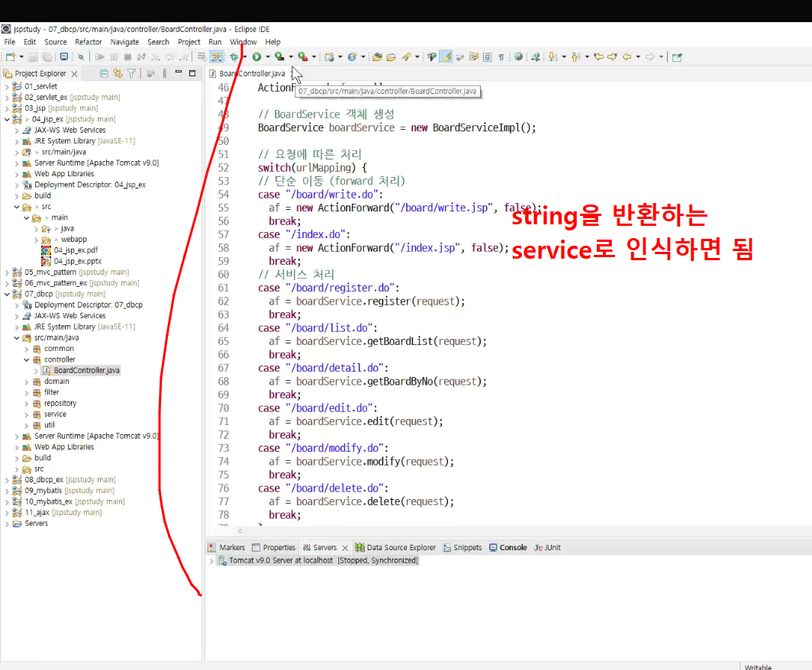Click the Skip All Breakpoints icon

pos(81,57)
